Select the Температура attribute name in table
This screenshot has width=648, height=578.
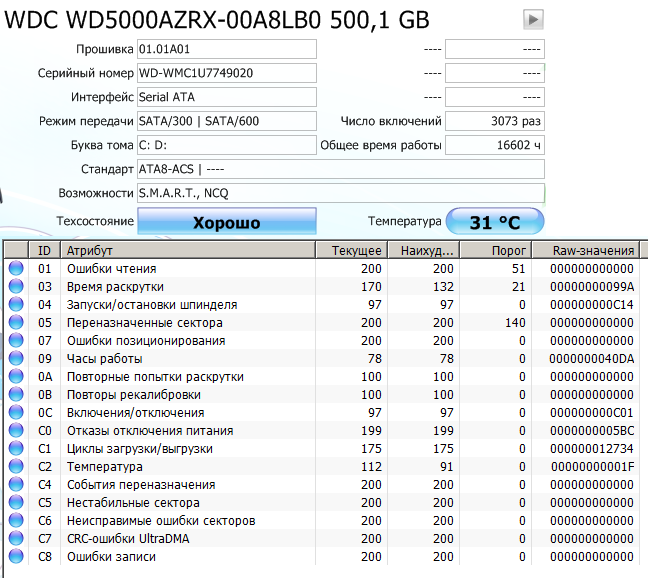(x=105, y=466)
